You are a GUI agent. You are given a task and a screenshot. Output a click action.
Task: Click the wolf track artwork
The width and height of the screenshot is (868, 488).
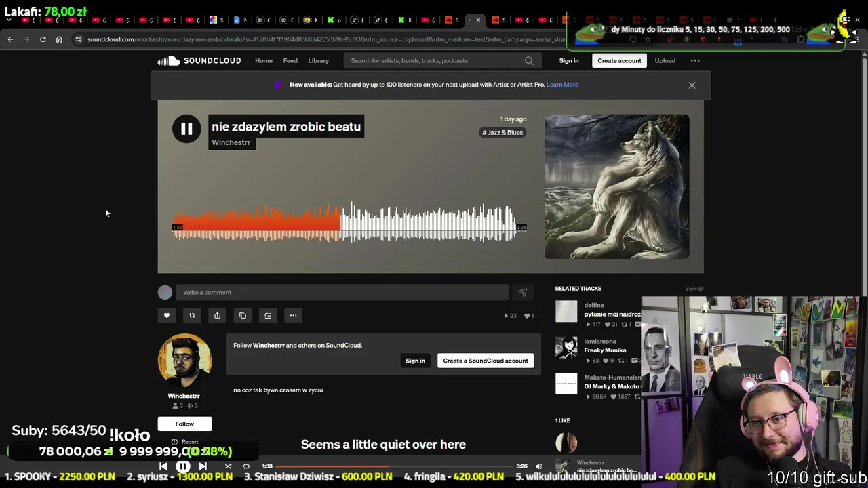tap(617, 186)
